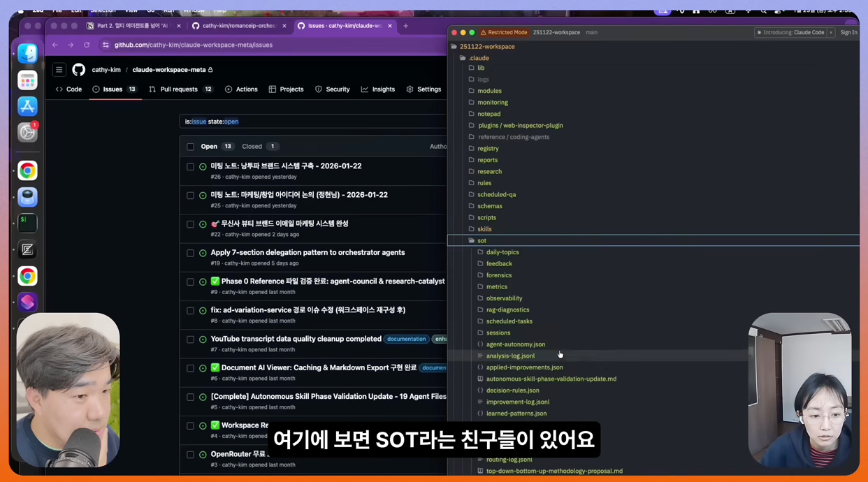
Task: Click Sign In in the VS Code title bar
Action: (x=849, y=32)
